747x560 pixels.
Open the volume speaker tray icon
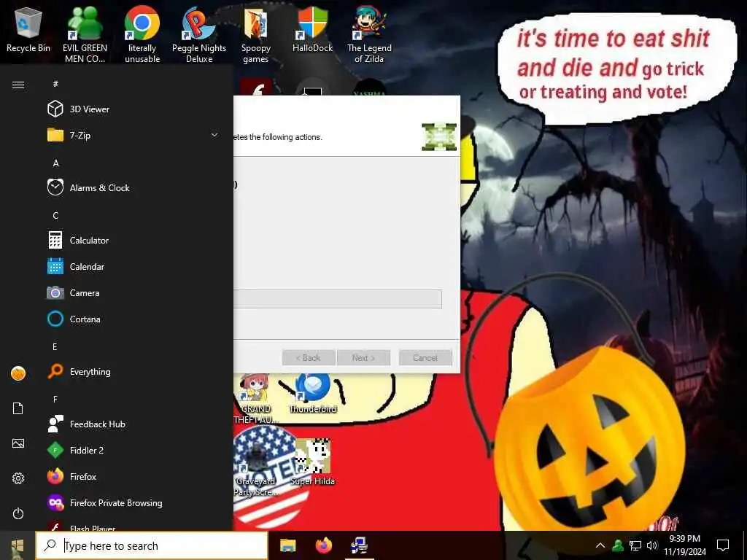pos(652,545)
